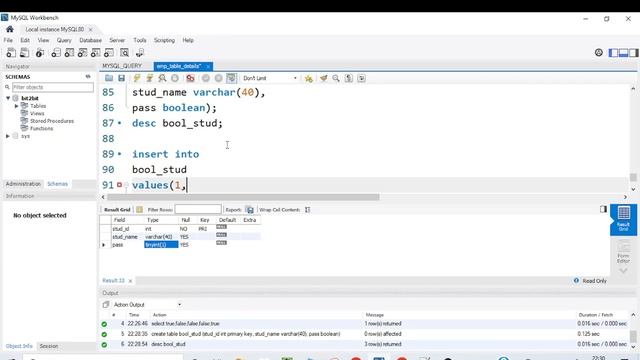Open a script file in the editor toolbar
This screenshot has height=360, width=640.
point(109,78)
